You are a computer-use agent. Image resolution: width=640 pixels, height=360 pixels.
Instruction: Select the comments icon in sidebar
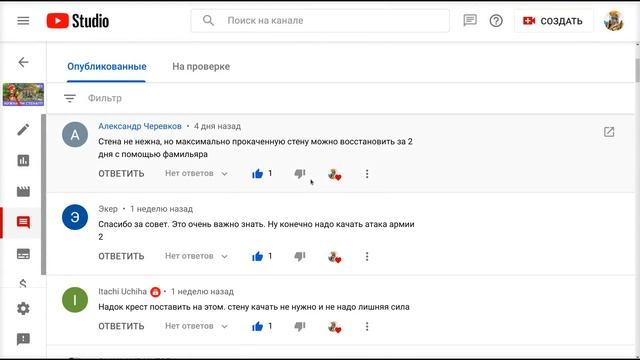tap(23, 222)
